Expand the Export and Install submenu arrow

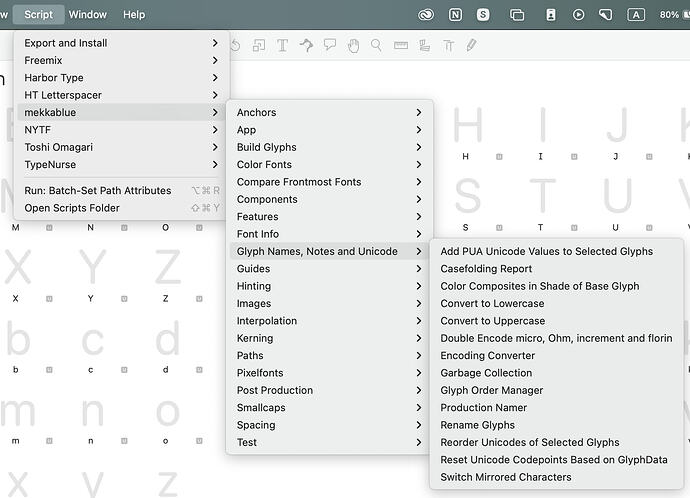[215, 43]
